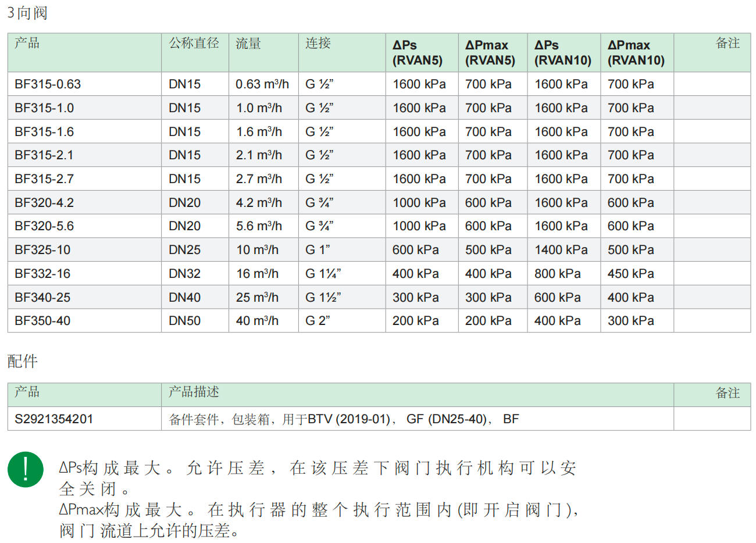Click the G 1¼" connection cell

click(x=323, y=274)
